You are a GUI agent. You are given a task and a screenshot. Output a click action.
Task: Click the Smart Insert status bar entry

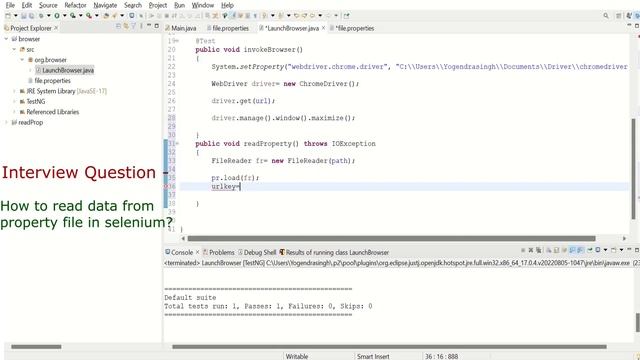373,356
